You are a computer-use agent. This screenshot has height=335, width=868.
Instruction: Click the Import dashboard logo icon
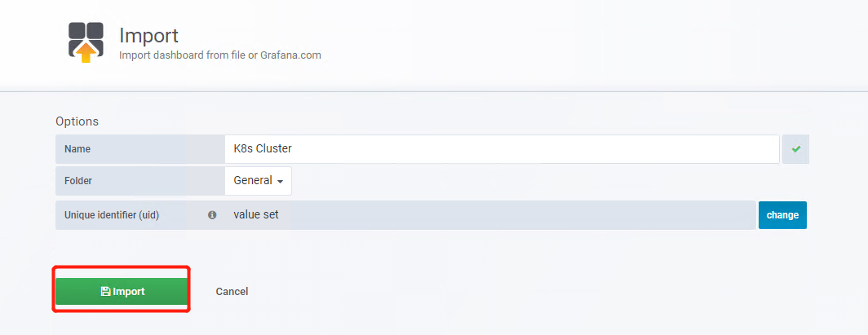tap(86, 41)
